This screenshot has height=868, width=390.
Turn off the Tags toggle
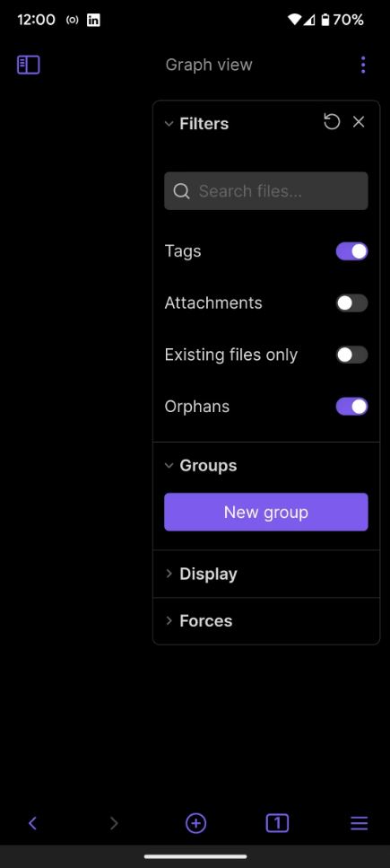click(x=351, y=251)
